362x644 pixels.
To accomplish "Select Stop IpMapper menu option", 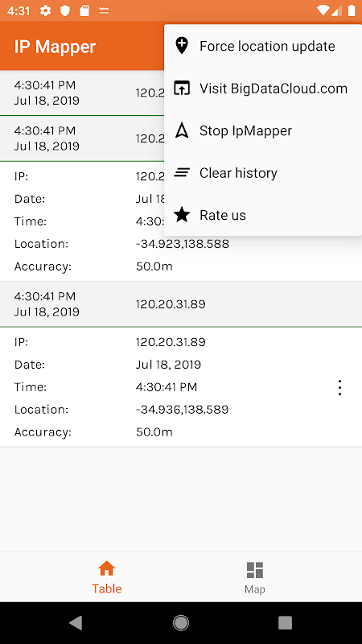I will 263,130.
